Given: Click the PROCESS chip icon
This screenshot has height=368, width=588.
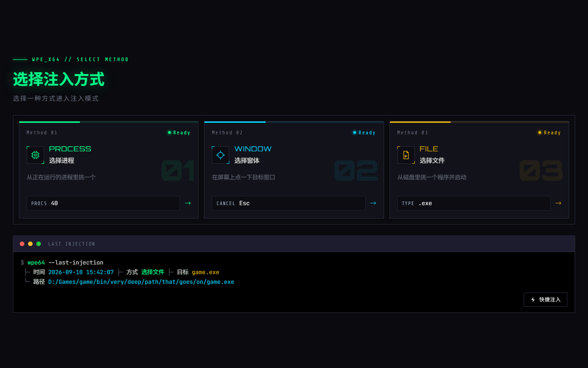Looking at the screenshot, I should coord(35,155).
